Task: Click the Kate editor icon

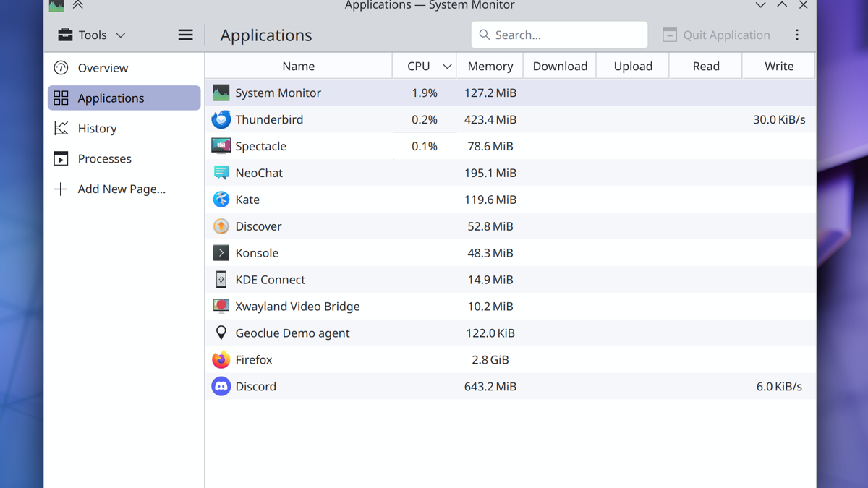Action: tap(221, 200)
